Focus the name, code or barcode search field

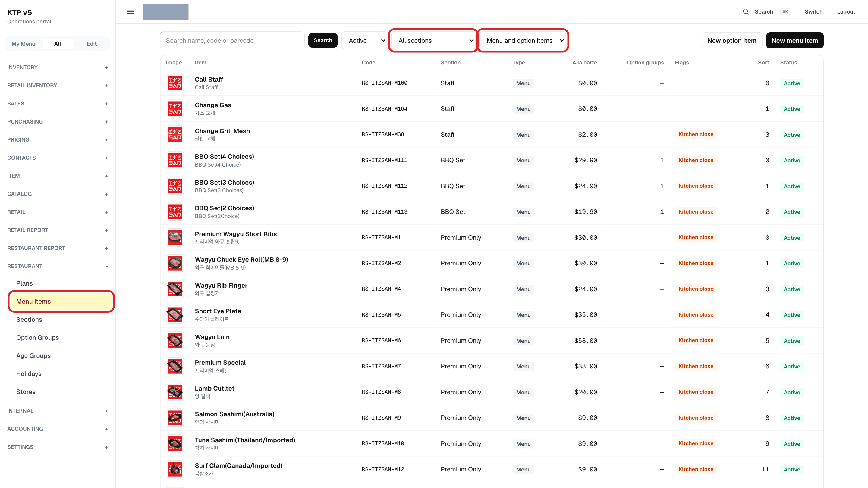tap(232, 40)
